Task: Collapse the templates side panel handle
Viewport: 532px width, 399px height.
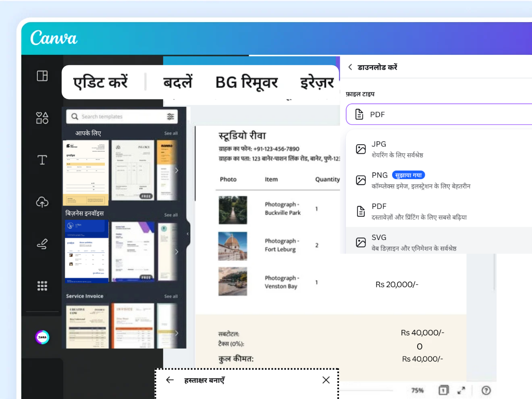Action: coord(188,234)
